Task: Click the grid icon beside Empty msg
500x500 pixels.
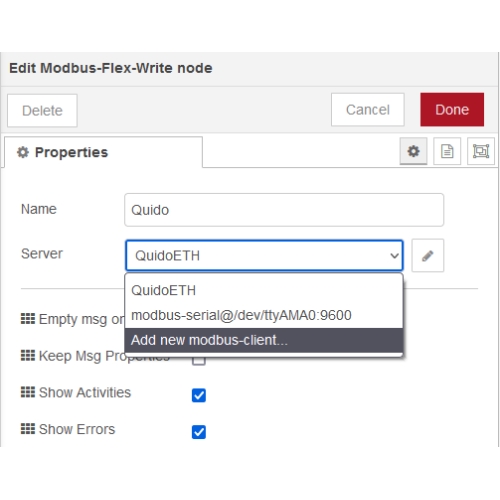Action: [28, 319]
